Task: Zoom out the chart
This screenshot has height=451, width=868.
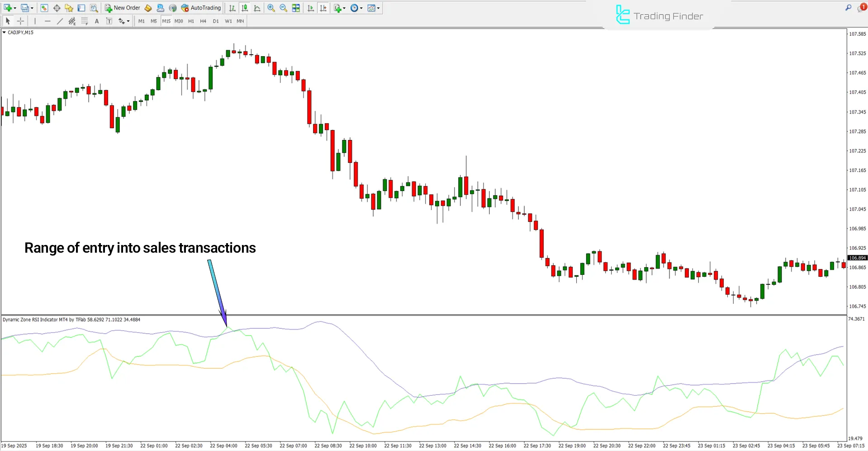Action: pos(283,8)
